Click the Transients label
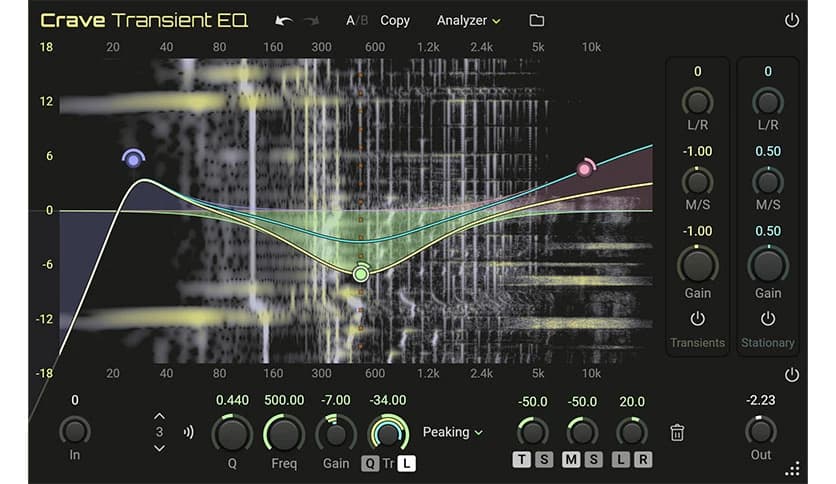The height and width of the screenshot is (484, 836). click(x=697, y=343)
